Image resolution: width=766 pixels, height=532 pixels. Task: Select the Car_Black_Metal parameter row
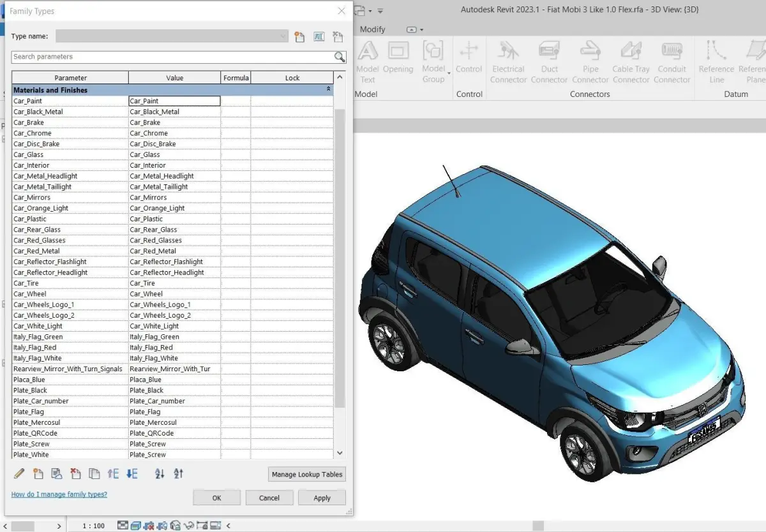(x=172, y=112)
